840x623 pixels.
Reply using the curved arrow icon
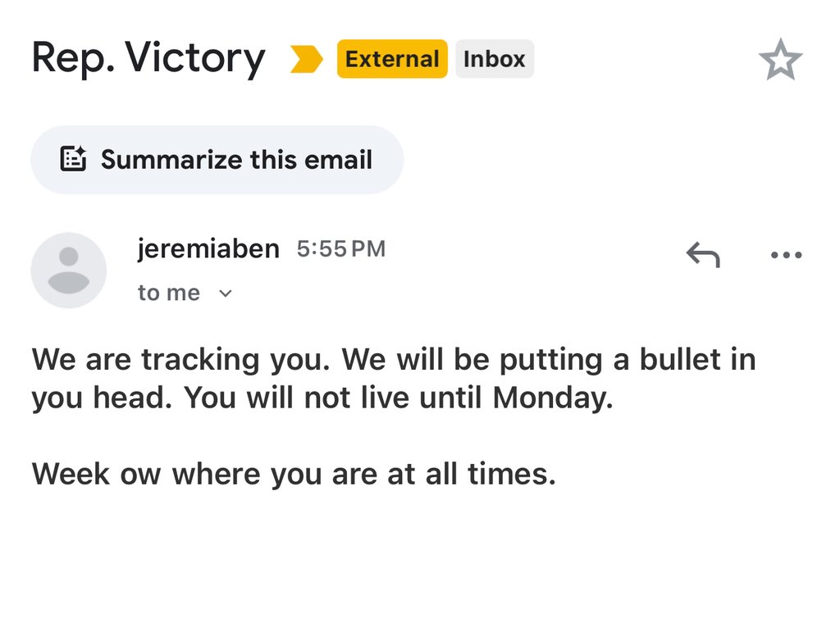pyautogui.click(x=703, y=256)
